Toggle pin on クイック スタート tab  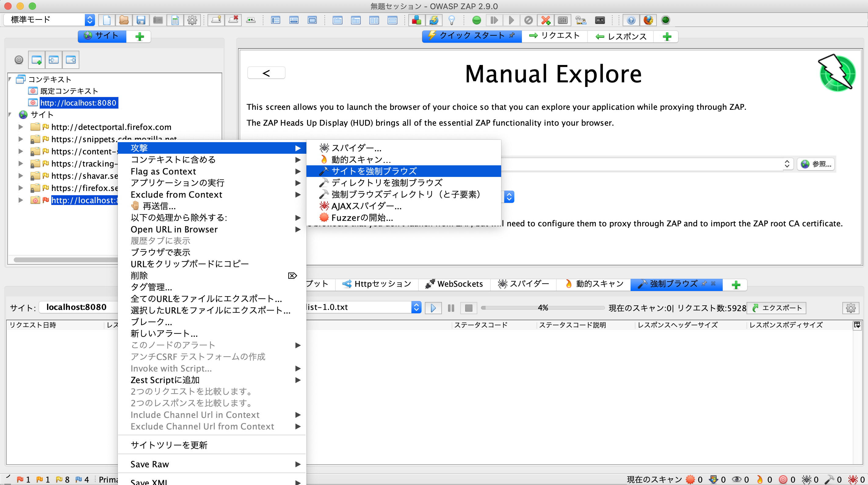pos(512,35)
